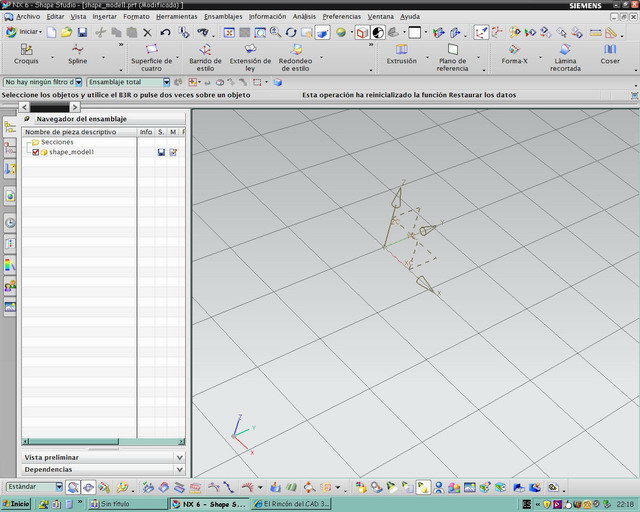Open the Croquis sketch tool
640x512 pixels.
[x=26, y=54]
